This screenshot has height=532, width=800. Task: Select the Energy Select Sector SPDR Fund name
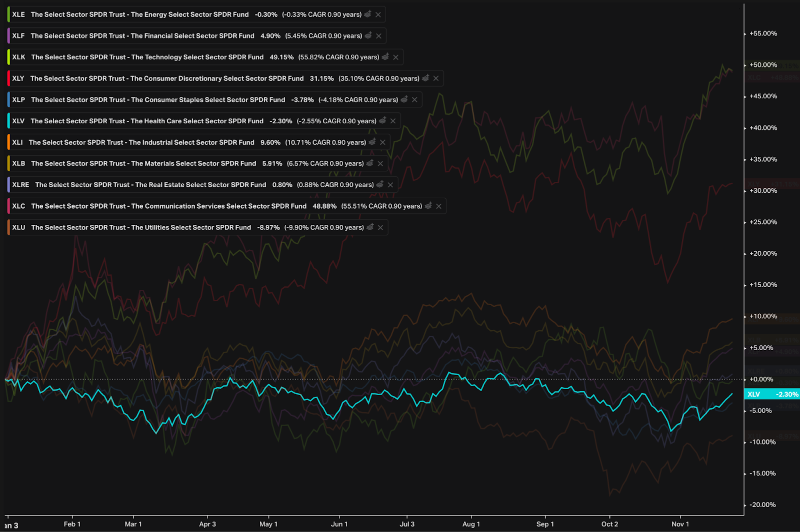tap(139, 14)
